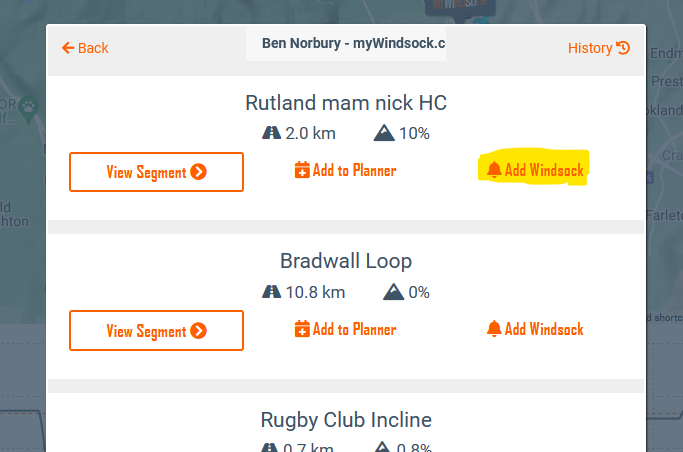Click the mountain icon beside 10%
This screenshot has width=683, height=452.
pyautogui.click(x=384, y=133)
